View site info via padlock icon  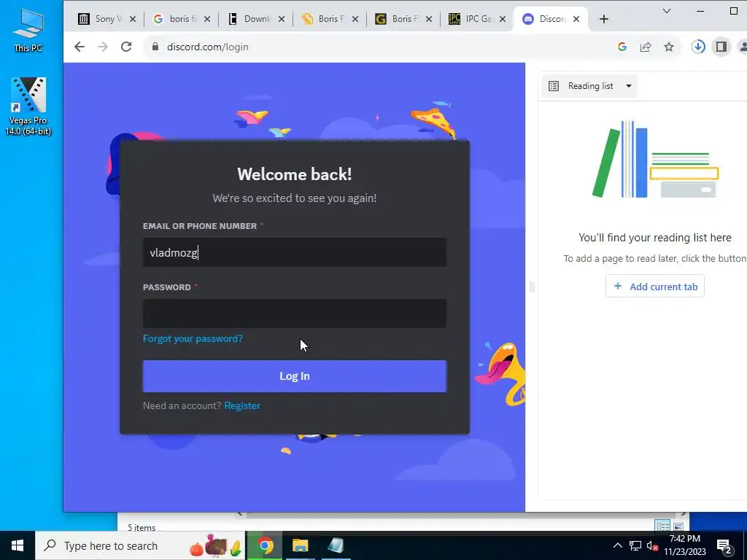pos(155,47)
